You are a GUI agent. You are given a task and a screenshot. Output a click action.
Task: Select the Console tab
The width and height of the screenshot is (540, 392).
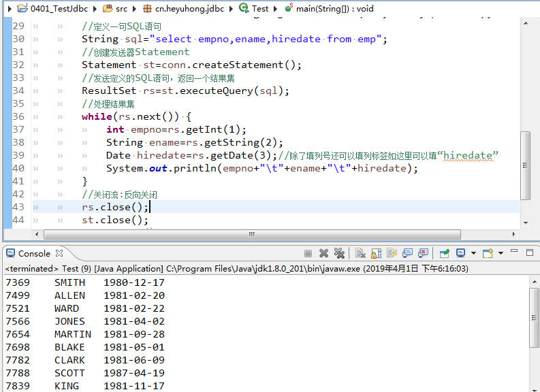click(34, 254)
